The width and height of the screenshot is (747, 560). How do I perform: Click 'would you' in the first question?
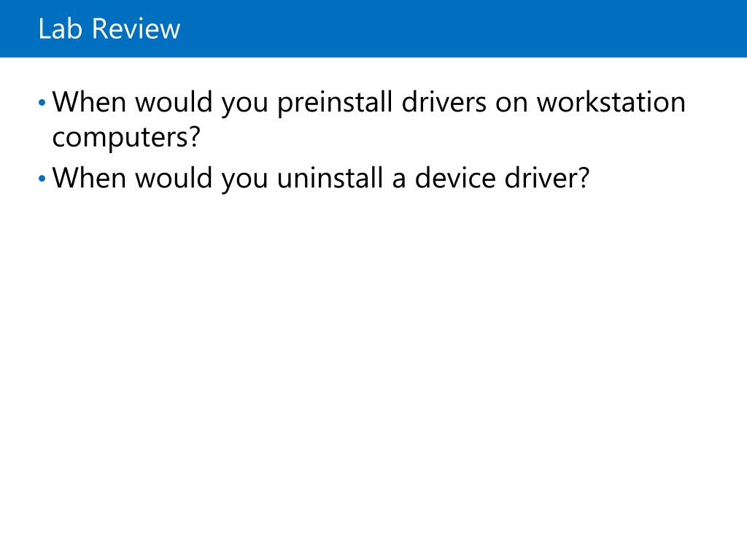coord(201,102)
